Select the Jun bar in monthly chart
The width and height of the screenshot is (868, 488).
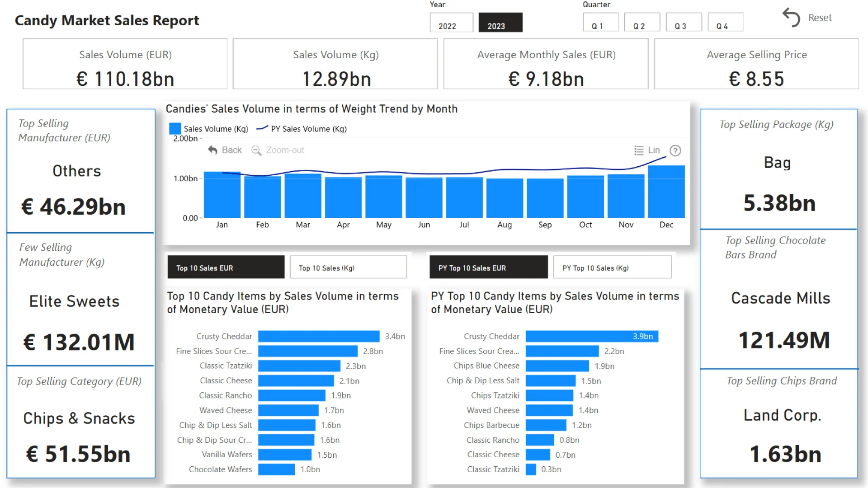coord(424,197)
